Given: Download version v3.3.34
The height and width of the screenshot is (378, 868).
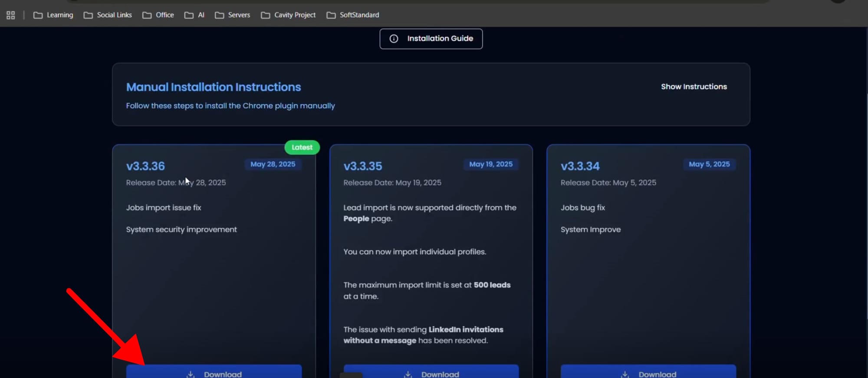Looking at the screenshot, I should [648, 371].
